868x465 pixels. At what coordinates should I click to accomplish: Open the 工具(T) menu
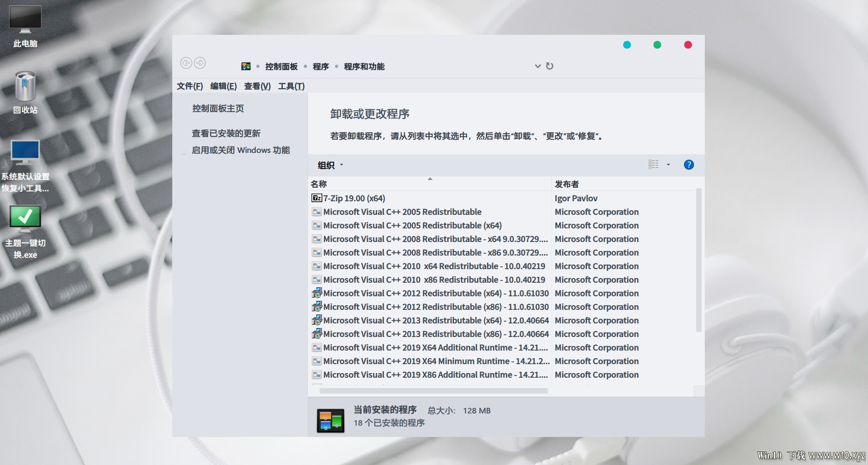point(291,86)
